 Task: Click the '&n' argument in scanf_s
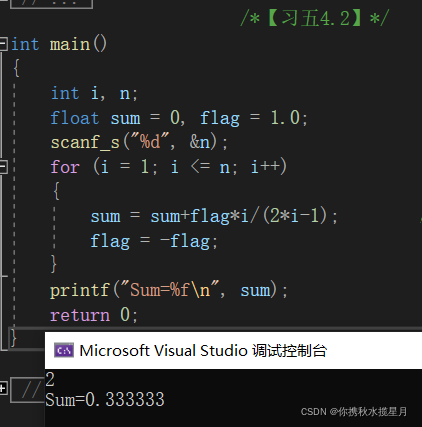point(200,142)
